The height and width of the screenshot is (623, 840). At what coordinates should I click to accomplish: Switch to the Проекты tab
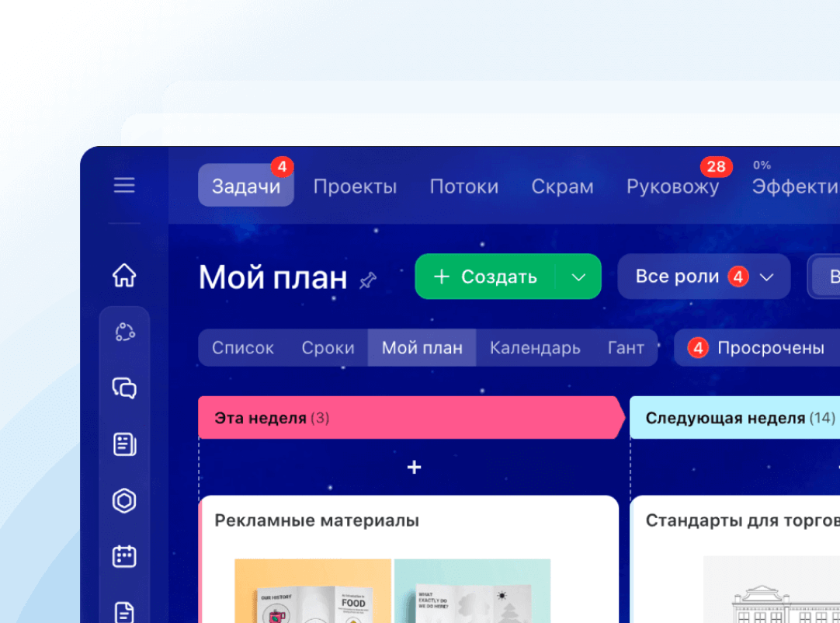(x=355, y=186)
